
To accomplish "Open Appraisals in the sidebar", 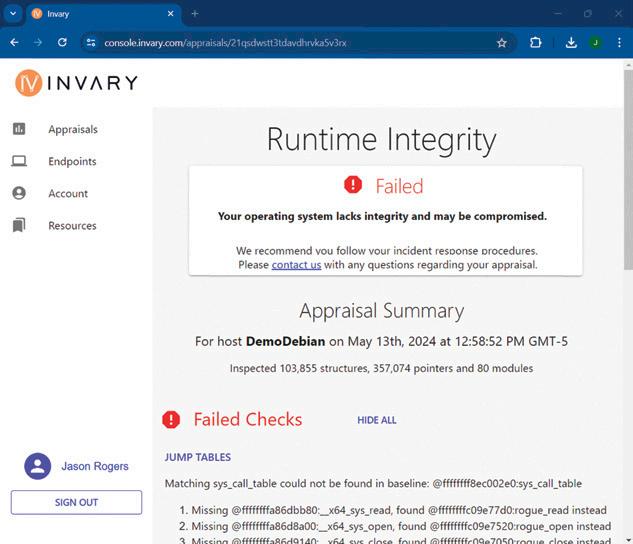I will pos(73,130).
